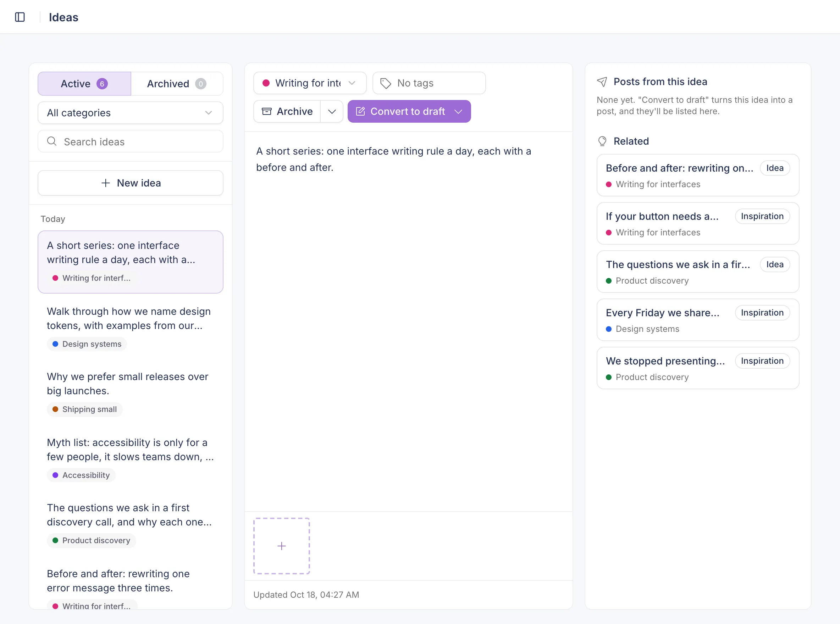The width and height of the screenshot is (840, 624).
Task: Click the Active count badge showing 6
Action: 102,83
